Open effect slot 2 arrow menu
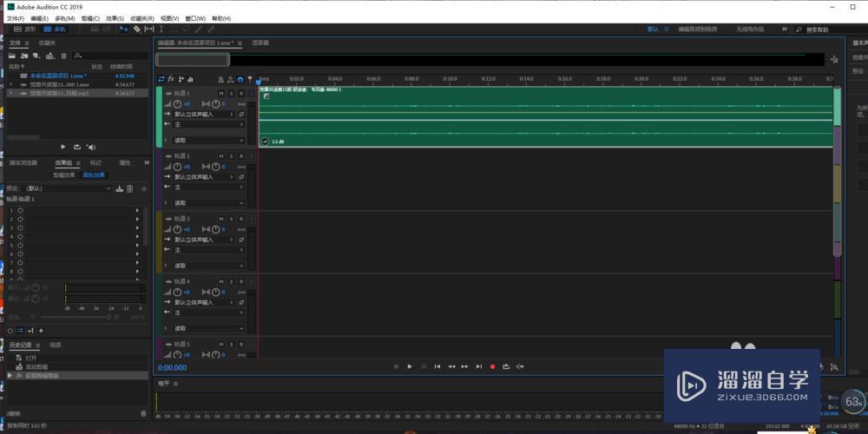Screen dimensions: 868x434 (x=137, y=220)
